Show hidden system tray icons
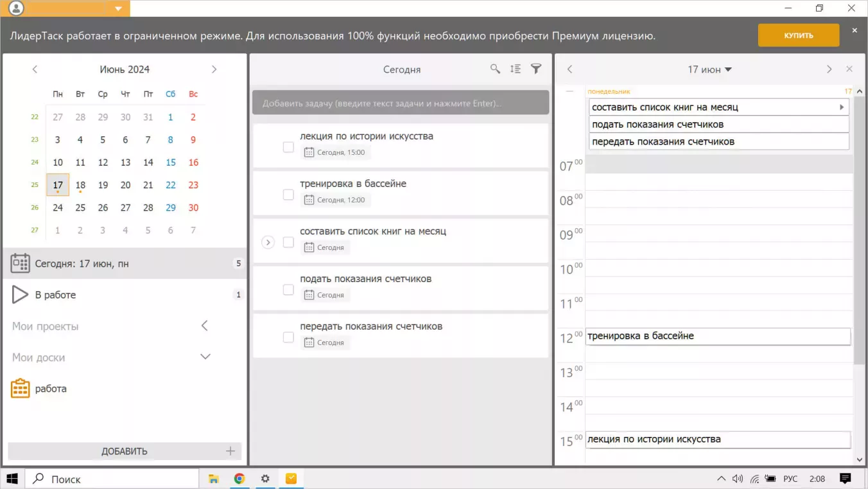This screenshot has width=868, height=489. tap(722, 479)
